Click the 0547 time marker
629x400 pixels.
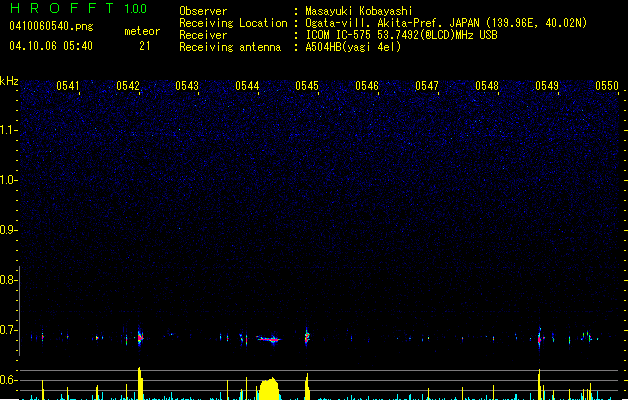coord(427,86)
